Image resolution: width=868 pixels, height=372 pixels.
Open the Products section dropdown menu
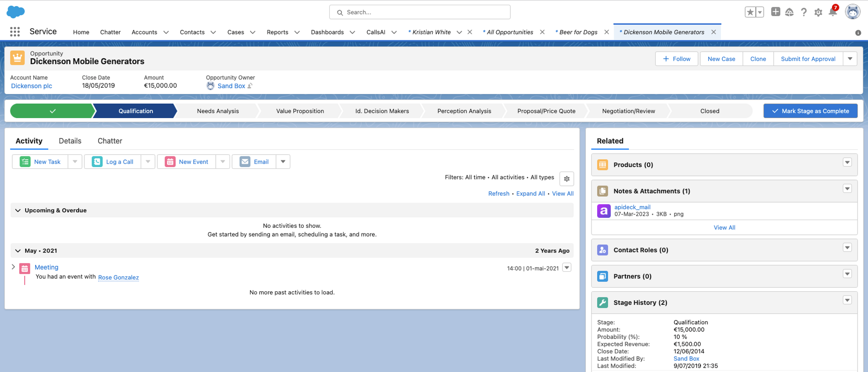(847, 162)
